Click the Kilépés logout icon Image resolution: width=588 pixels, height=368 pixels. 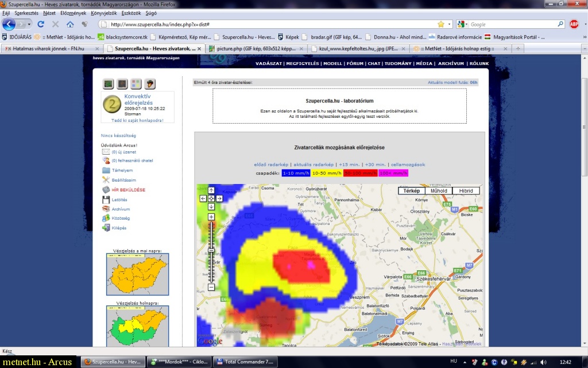106,228
